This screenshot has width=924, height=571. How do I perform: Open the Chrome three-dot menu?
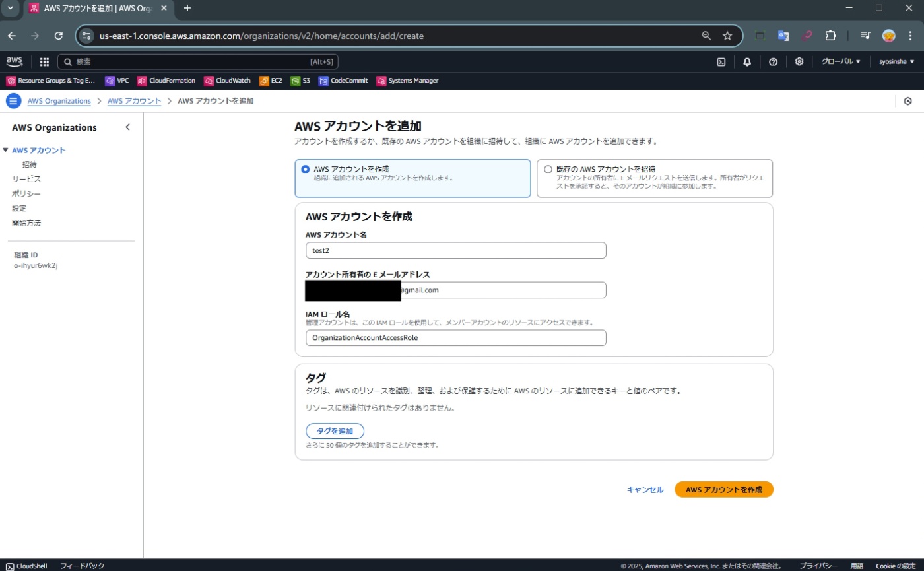click(x=911, y=36)
